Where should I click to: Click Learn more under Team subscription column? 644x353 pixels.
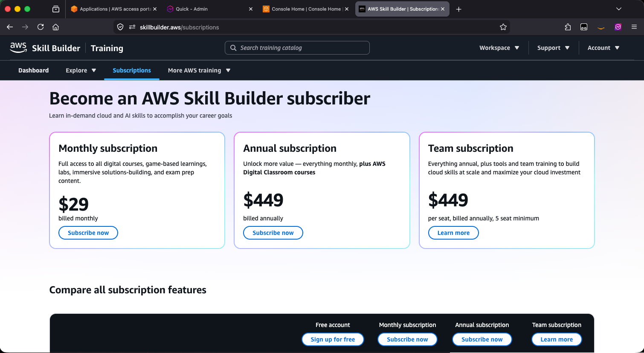[557, 339]
